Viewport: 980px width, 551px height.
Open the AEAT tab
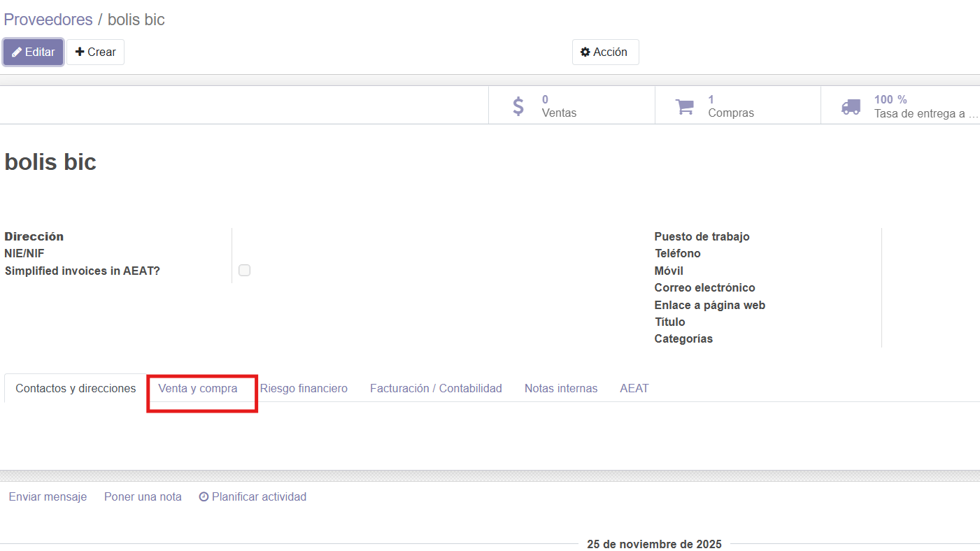coord(634,389)
